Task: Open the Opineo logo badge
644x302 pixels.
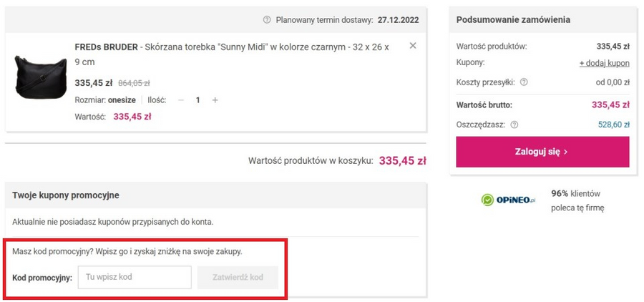Action: (x=509, y=200)
